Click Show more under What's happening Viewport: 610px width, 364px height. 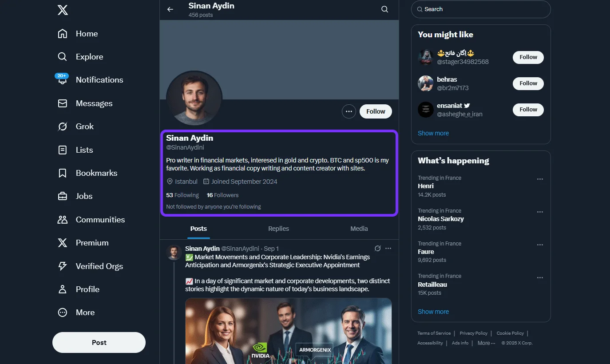tap(433, 312)
